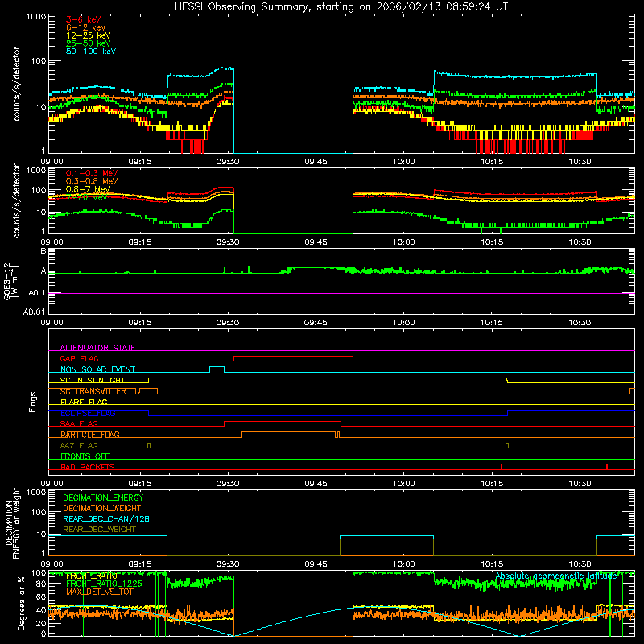This screenshot has height=644, width=644.
Task: Click the REAR_DEC_CHAN/128 legend entry
Action: (x=106, y=519)
